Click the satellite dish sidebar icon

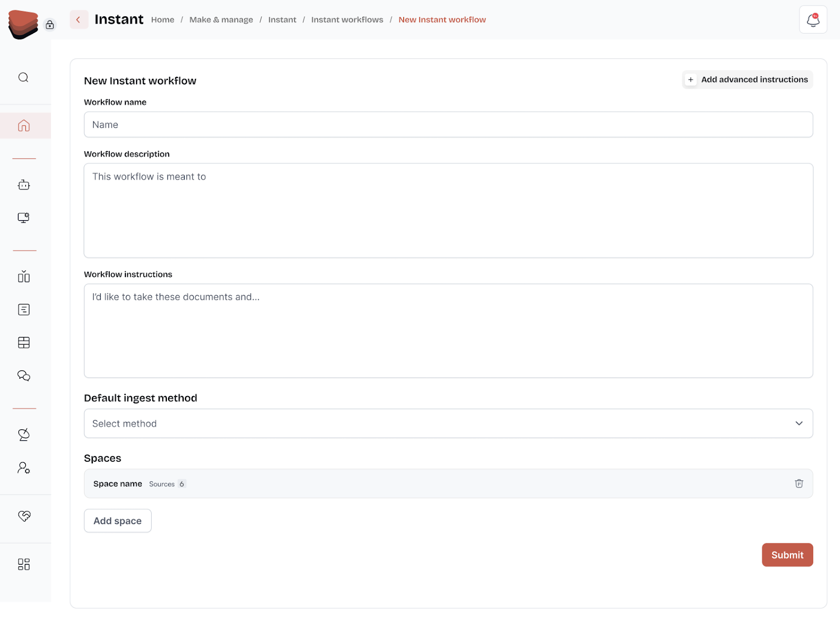(x=23, y=434)
